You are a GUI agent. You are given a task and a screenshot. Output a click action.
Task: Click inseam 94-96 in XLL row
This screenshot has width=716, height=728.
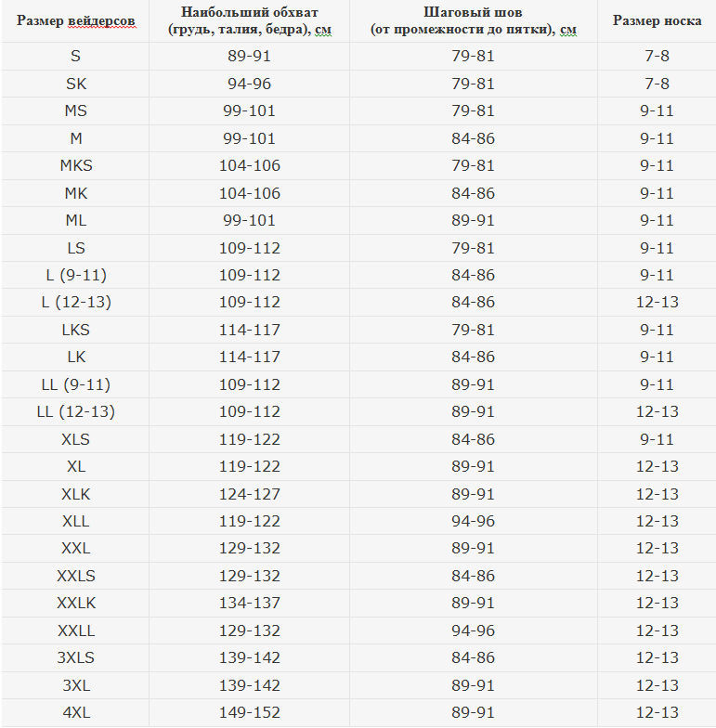pos(474,521)
